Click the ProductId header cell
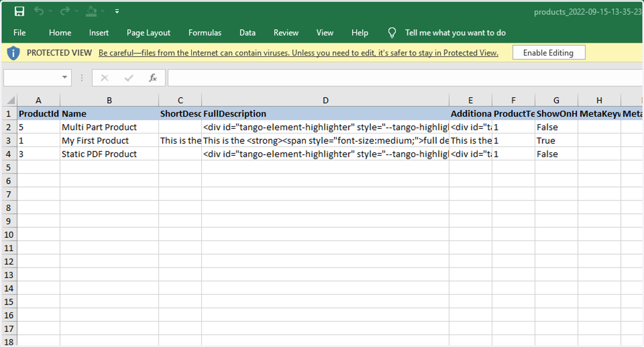Screen dimensions: 644x347 (x=39, y=114)
